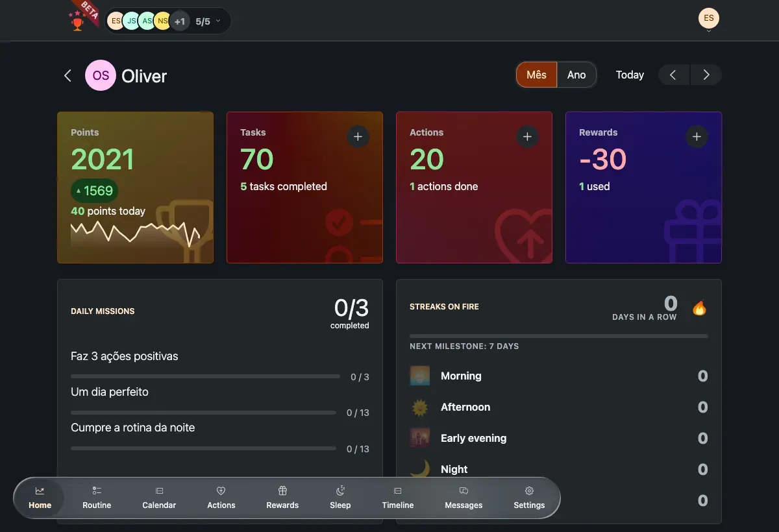779x532 pixels.
Task: Click the '5 tasks completed' text
Action: coord(284,186)
